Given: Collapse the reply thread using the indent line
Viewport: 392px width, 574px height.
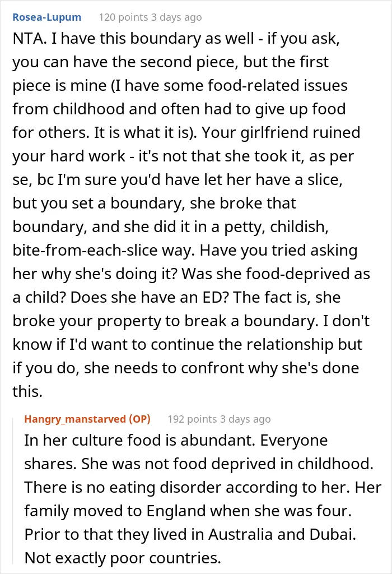Looking at the screenshot, I should pos(14,490).
